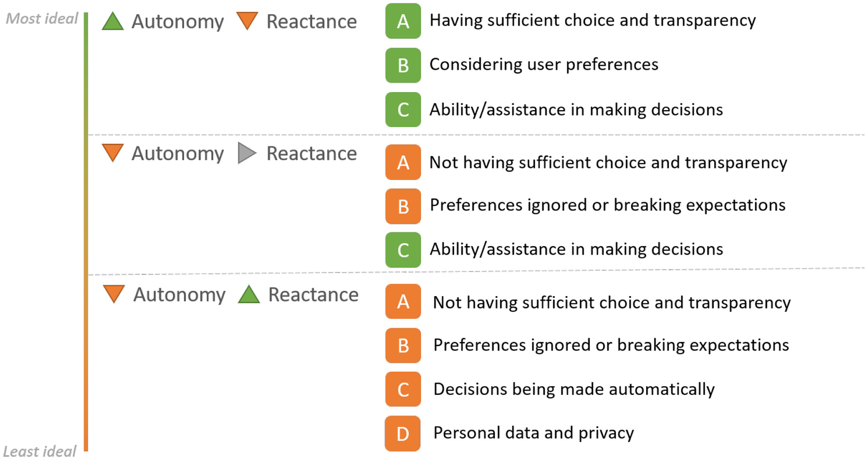Click the orange C badge

(403, 390)
